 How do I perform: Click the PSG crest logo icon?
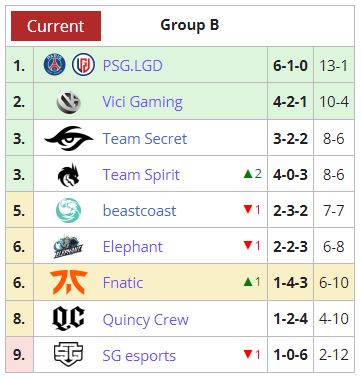pyautogui.click(x=54, y=64)
